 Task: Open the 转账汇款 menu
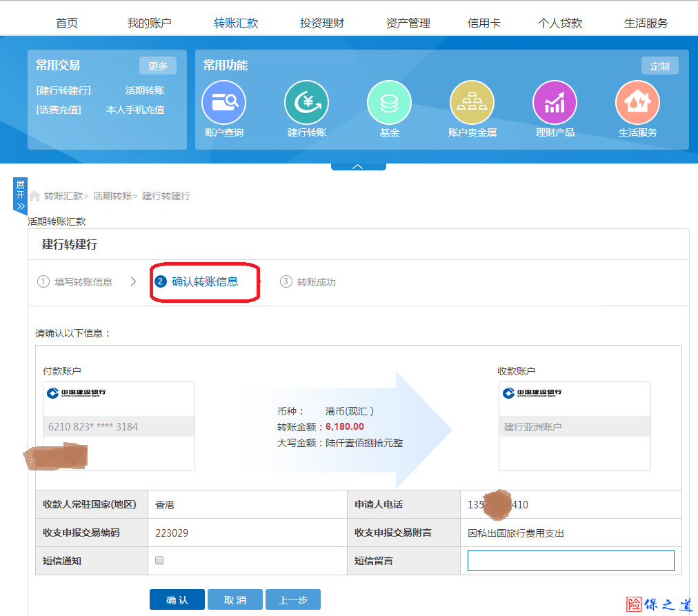(x=236, y=23)
